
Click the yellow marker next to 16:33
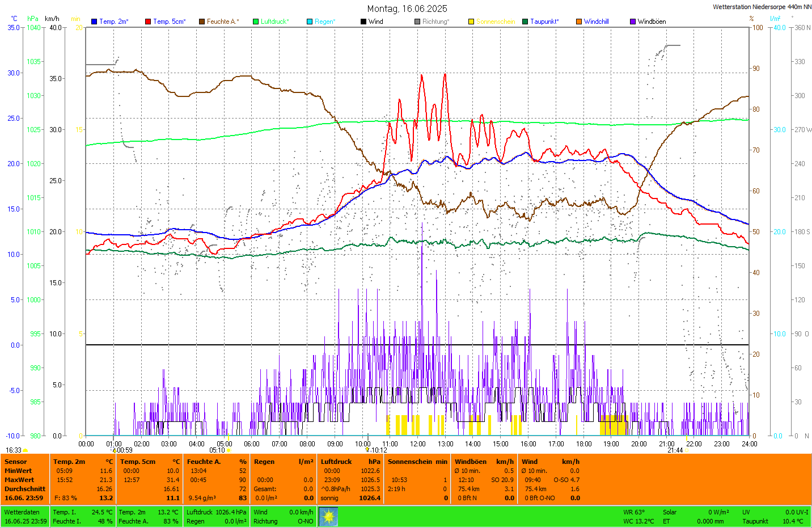click(26, 450)
